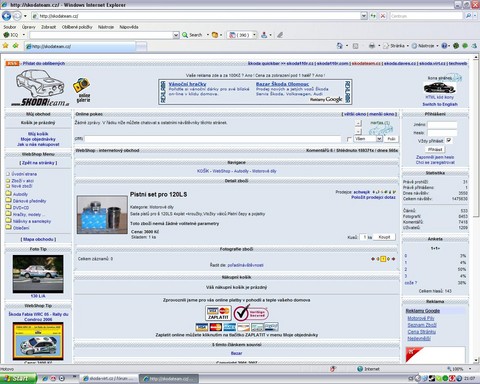Click the Home icon in command bar
Image resolution: width=480 pixels, height=384 pixels.
(x=339, y=46)
